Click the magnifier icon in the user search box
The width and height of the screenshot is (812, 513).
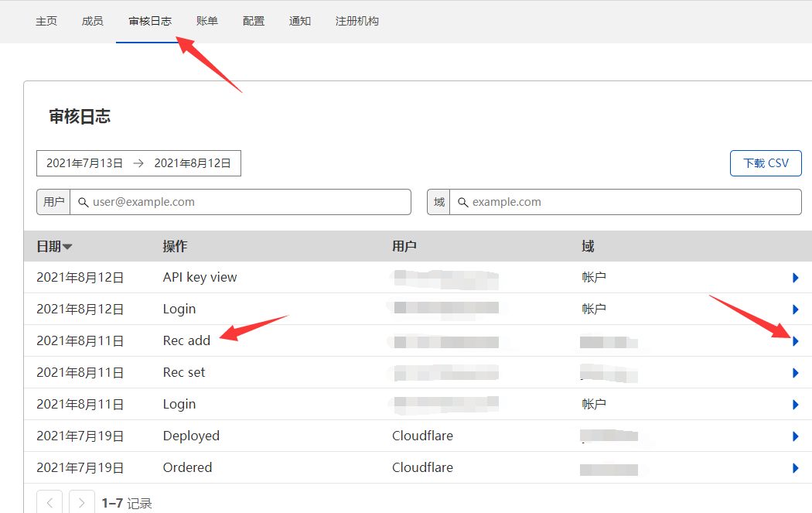coord(83,202)
